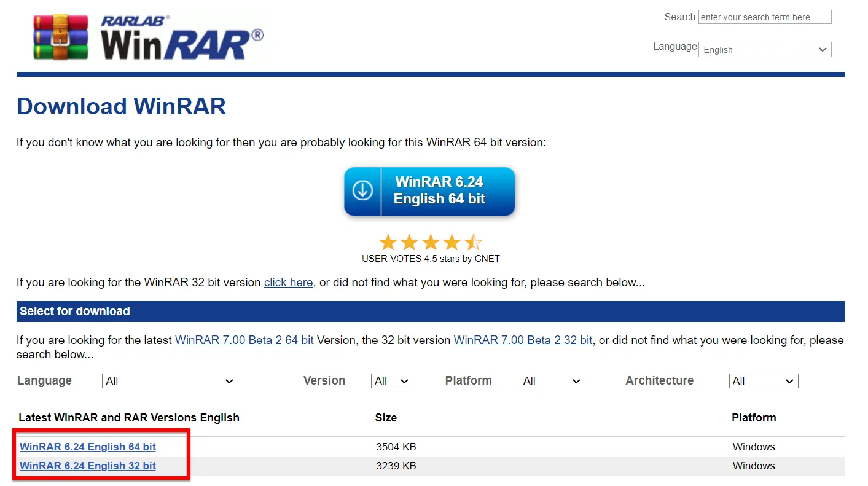
Task: Open the top Language dropdown set to English
Action: 765,50
